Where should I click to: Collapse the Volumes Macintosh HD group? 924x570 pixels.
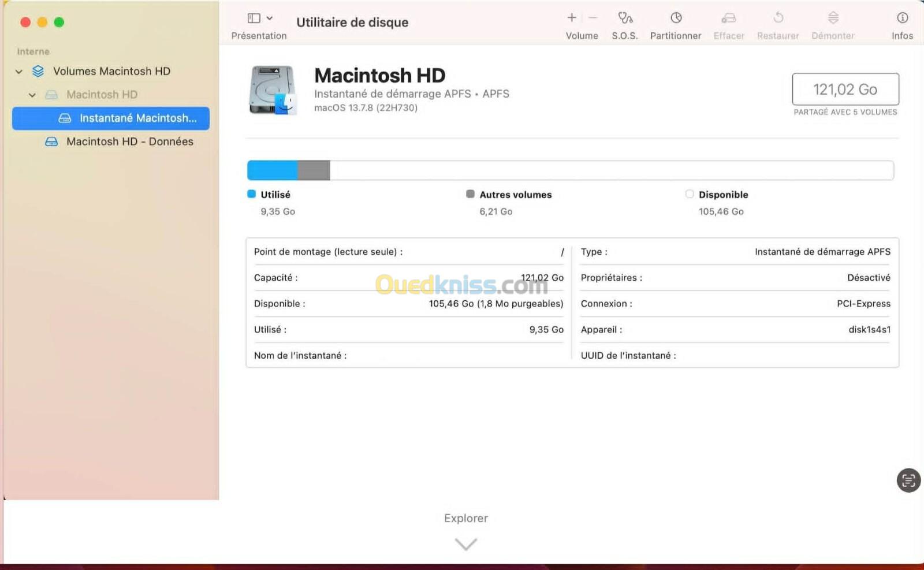tap(19, 72)
